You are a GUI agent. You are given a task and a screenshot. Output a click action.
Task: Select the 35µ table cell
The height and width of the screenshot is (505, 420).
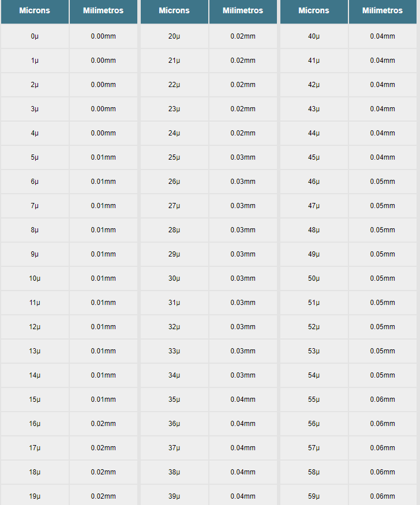[174, 400]
